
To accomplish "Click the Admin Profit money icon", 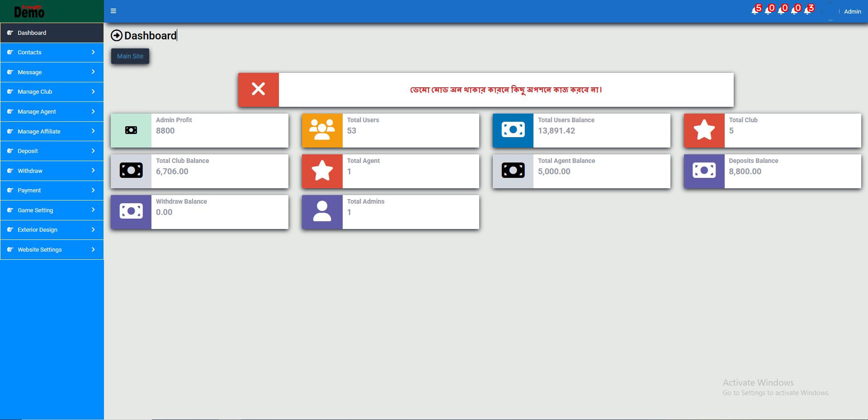I will [131, 130].
